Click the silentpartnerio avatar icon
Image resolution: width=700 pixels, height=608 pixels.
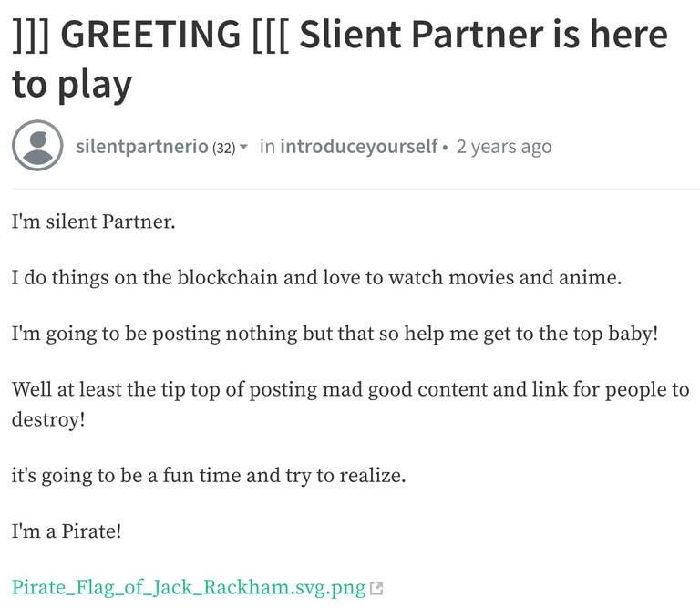(37, 146)
